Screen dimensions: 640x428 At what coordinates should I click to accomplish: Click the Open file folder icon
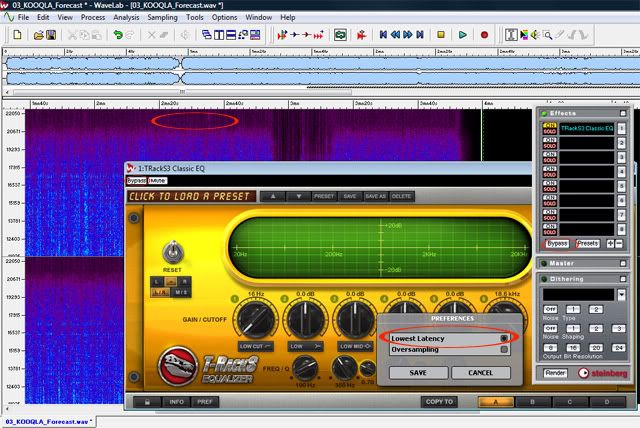point(38,35)
